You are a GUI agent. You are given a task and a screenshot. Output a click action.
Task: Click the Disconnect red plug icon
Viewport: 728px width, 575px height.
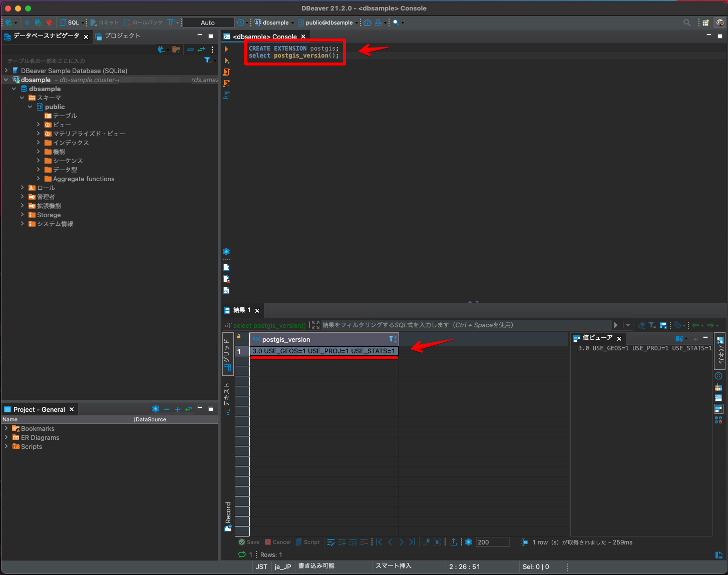coord(49,23)
